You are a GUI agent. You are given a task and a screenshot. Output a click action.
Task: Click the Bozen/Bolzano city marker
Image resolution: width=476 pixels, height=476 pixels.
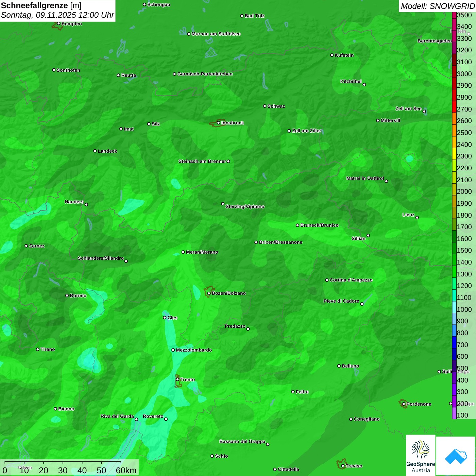point(209,293)
